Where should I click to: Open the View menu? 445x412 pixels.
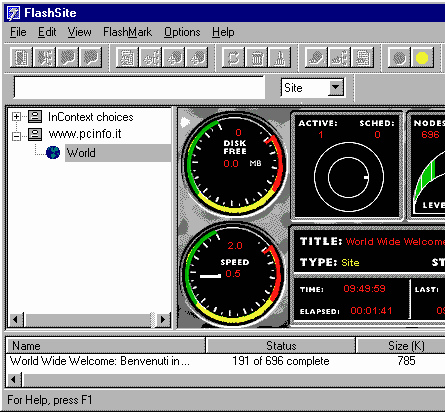[79, 32]
